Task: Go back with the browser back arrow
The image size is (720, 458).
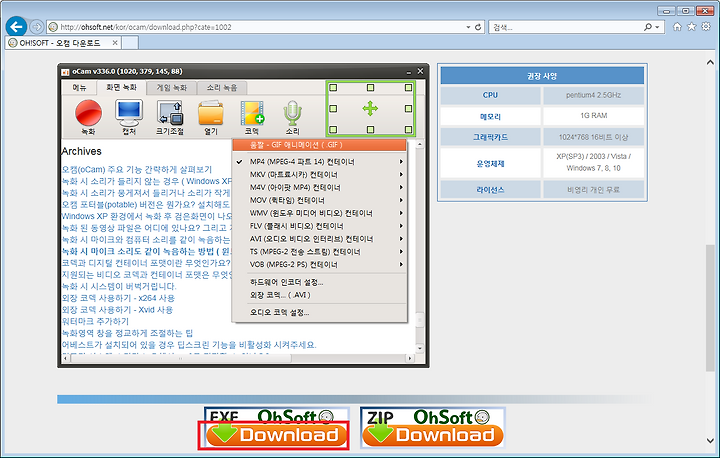Action: tap(16, 27)
